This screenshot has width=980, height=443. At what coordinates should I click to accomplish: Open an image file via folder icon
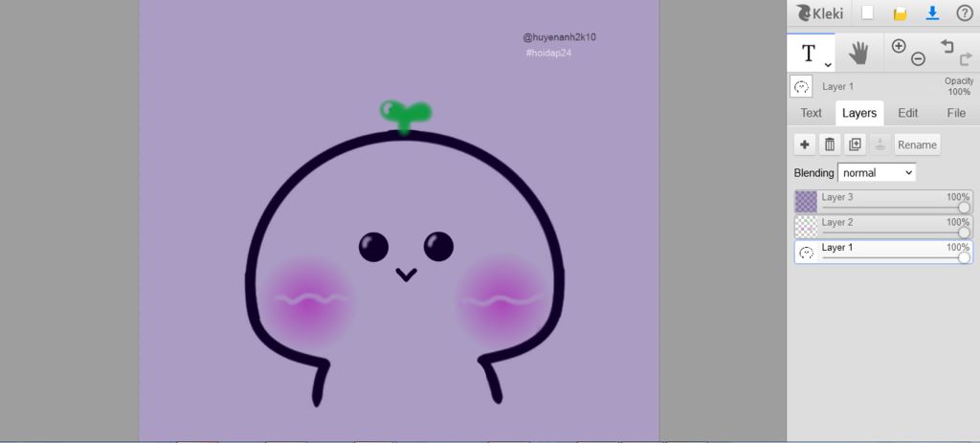[900, 13]
